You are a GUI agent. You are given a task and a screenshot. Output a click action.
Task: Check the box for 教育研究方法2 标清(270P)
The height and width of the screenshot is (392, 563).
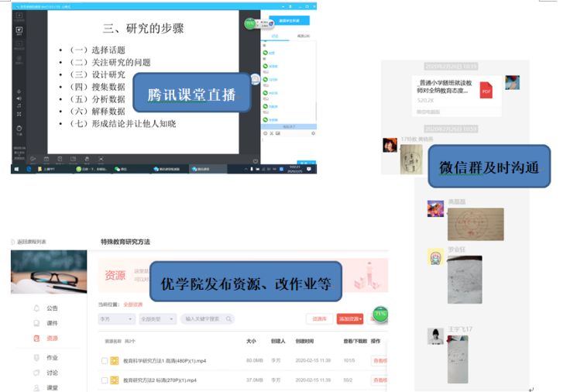[105, 380]
